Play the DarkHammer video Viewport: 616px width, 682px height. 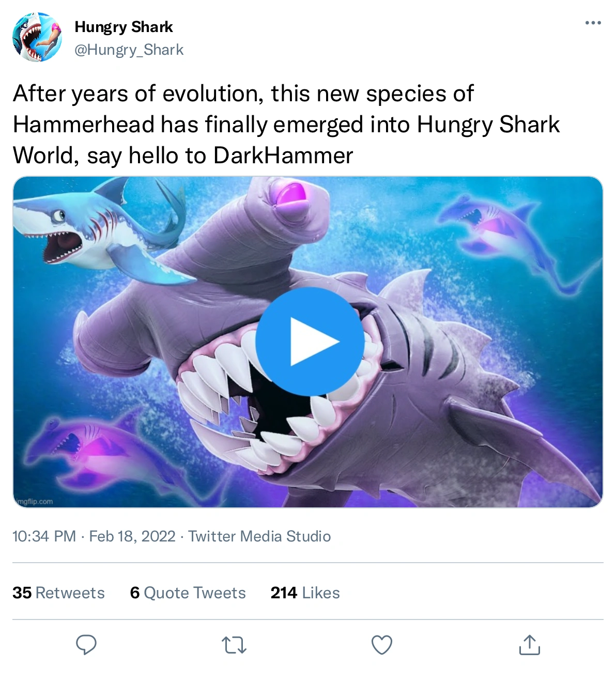point(310,342)
